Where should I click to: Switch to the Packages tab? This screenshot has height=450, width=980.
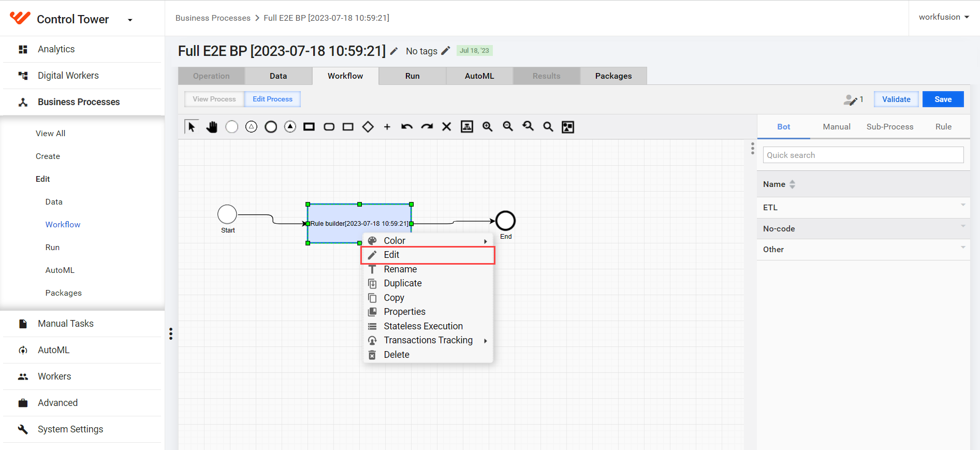click(x=613, y=76)
